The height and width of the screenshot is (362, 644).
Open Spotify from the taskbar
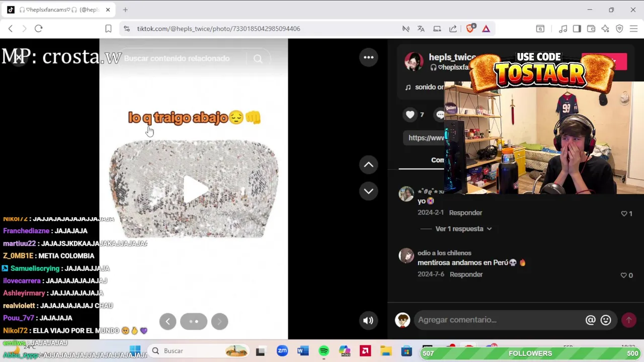[x=324, y=351]
